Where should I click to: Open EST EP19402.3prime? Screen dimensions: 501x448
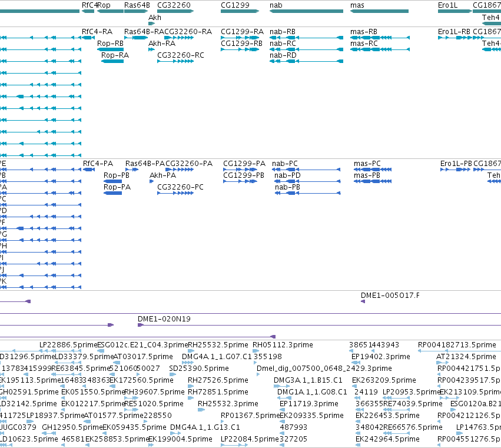pyautogui.click(x=381, y=356)
